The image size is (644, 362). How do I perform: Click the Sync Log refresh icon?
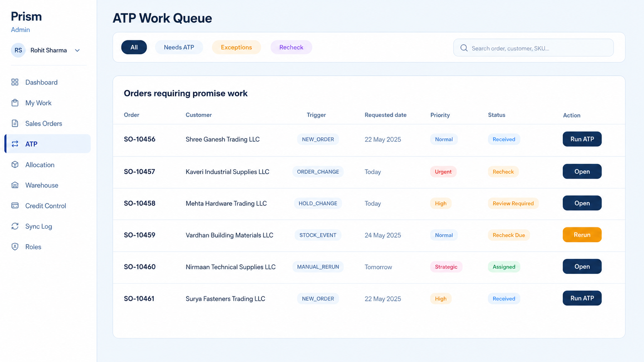pyautogui.click(x=15, y=226)
